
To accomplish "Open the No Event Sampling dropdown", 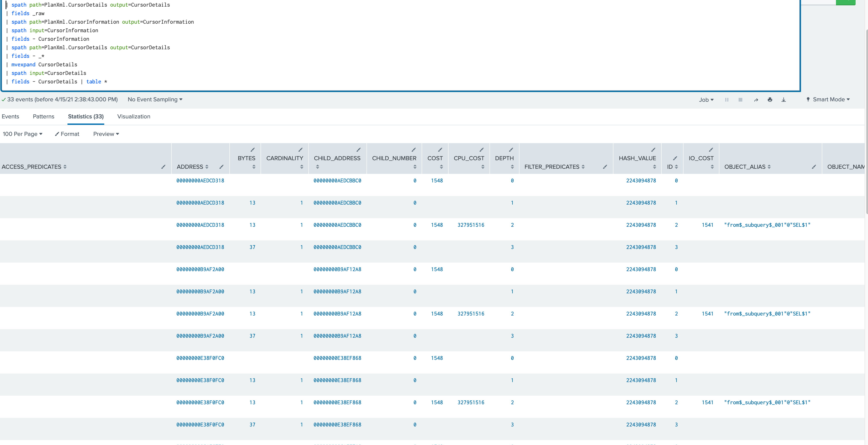I will (x=155, y=99).
